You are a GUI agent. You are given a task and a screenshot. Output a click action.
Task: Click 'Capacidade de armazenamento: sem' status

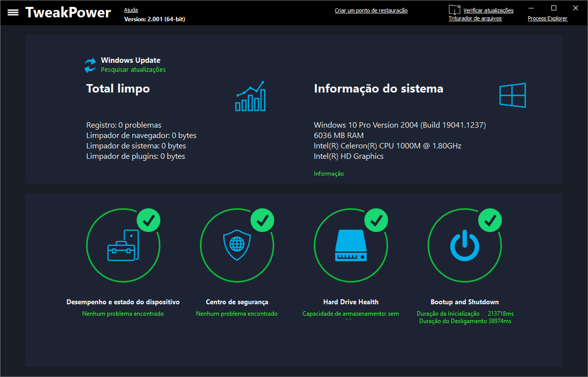[350, 314]
